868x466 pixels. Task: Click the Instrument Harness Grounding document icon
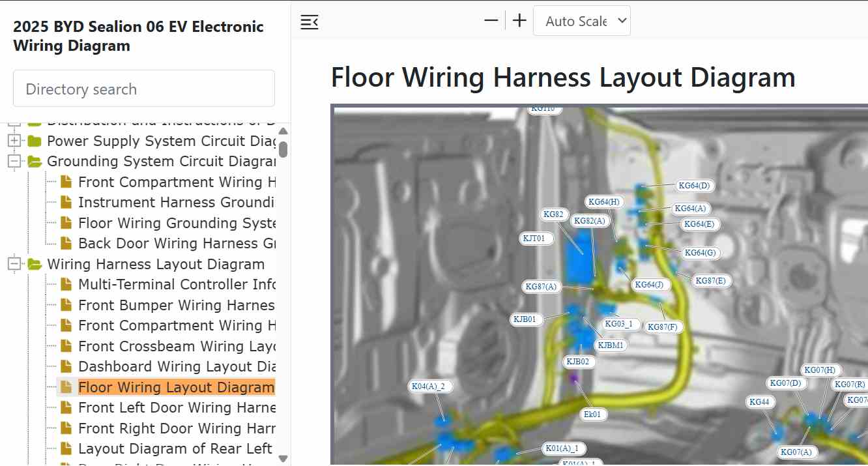[66, 203]
